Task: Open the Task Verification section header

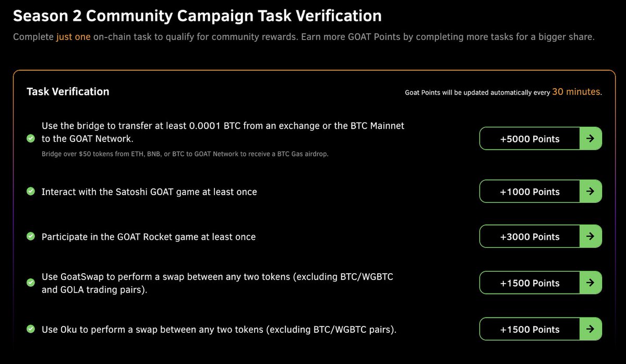Action: (68, 91)
